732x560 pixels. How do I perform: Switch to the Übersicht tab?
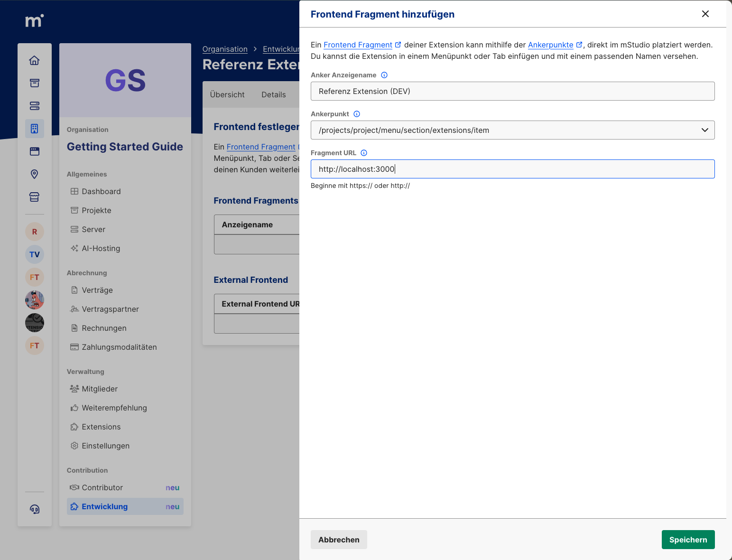(x=227, y=94)
